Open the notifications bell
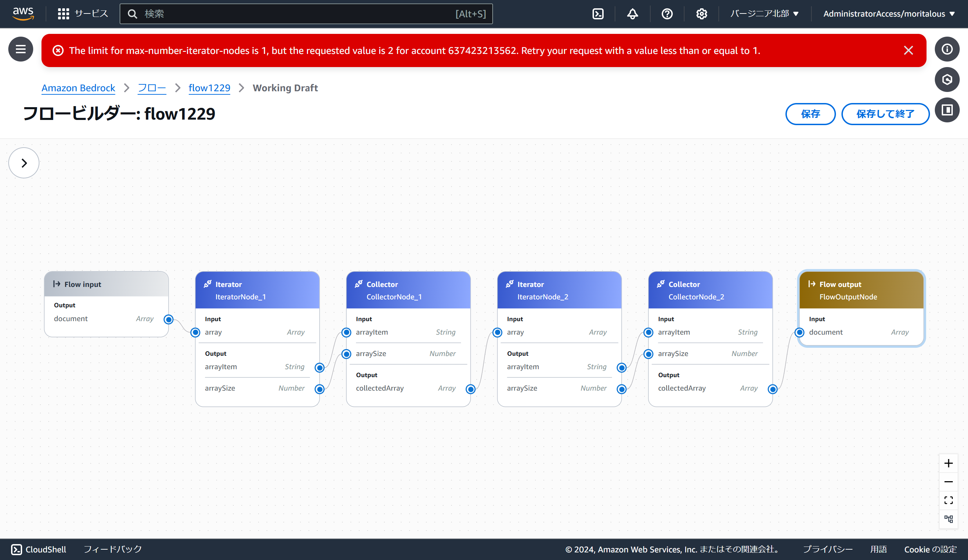Screen dimensions: 968x560 [x=632, y=14]
